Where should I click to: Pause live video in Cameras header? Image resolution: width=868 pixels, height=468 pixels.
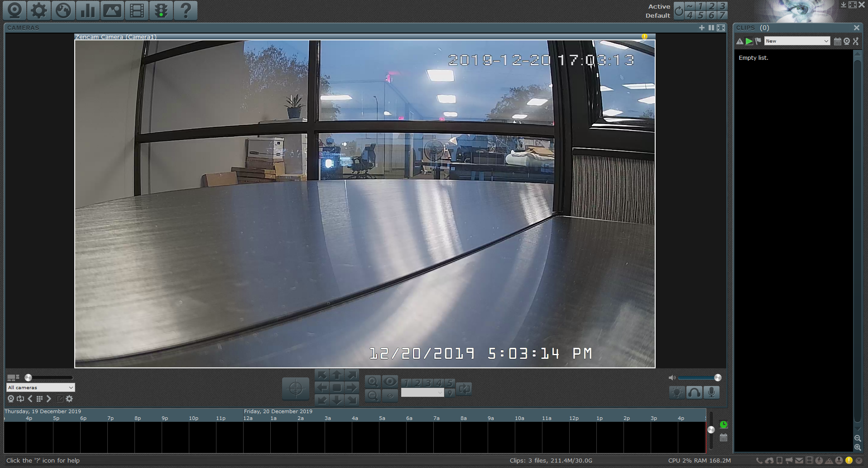(x=711, y=28)
